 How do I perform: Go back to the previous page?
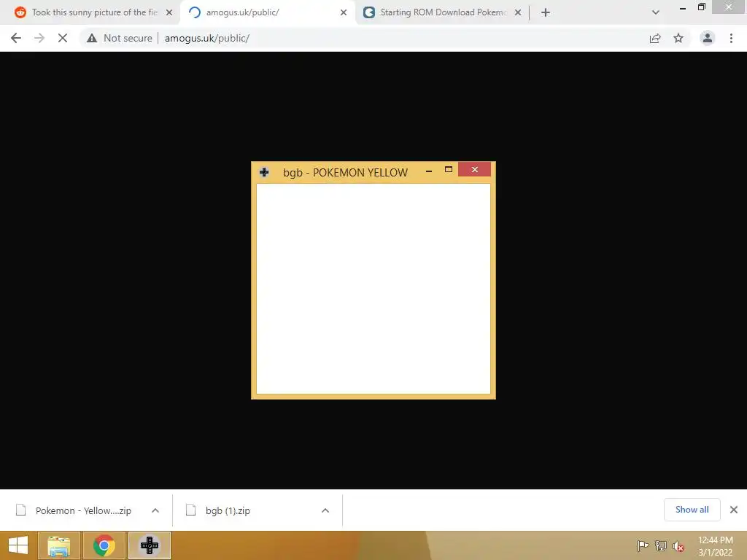click(x=16, y=38)
